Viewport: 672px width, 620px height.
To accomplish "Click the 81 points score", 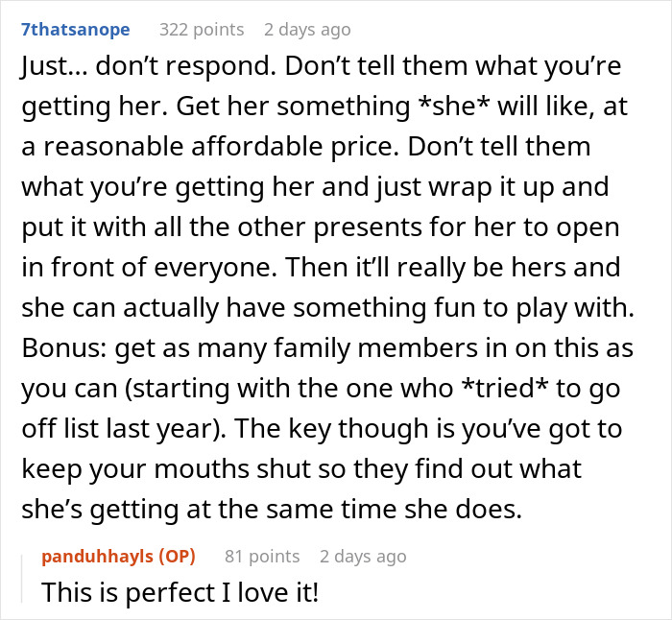I will (x=262, y=556).
